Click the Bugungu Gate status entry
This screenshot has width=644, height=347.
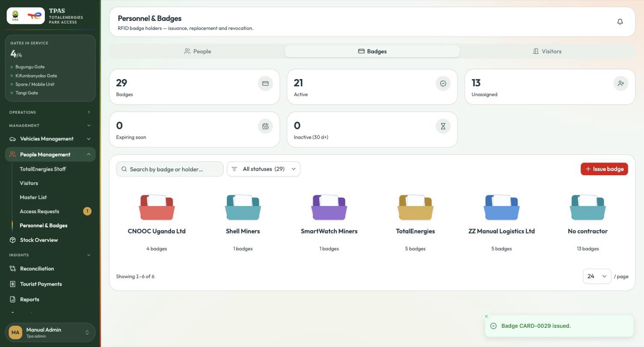pos(30,67)
